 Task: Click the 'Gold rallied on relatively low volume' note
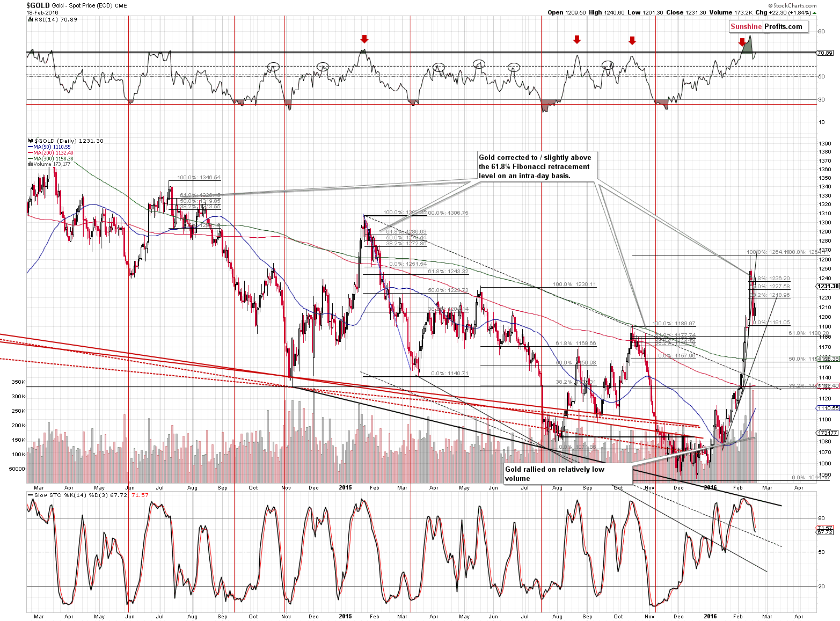coord(568,474)
